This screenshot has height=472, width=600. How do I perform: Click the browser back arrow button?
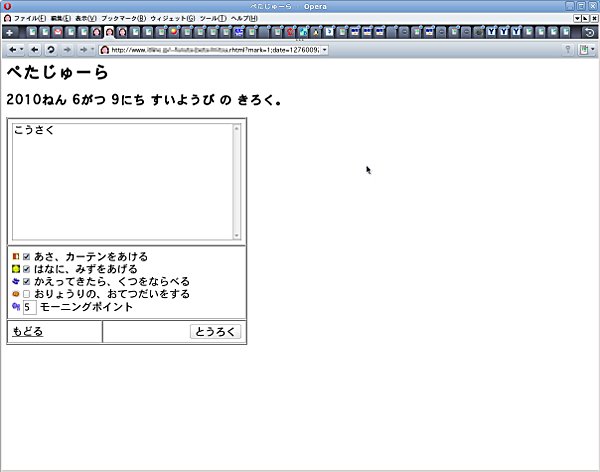[35, 49]
